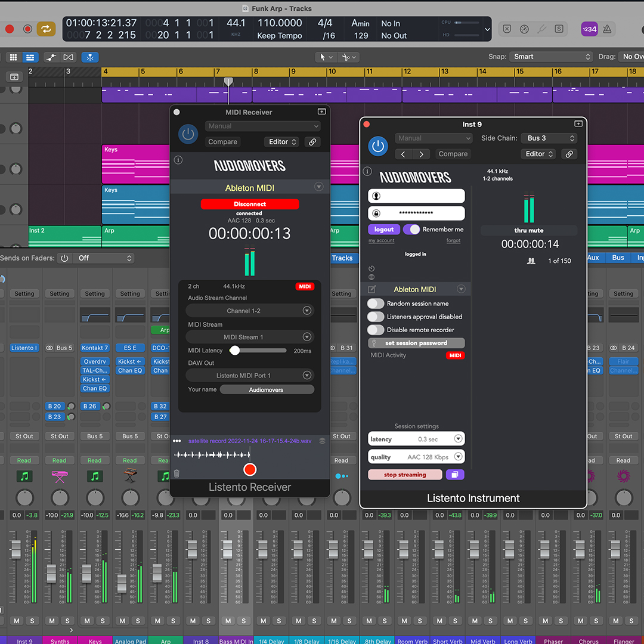Toggle the Inst 9 plugin power button
Screen dimensions: 644x644
pos(378,146)
